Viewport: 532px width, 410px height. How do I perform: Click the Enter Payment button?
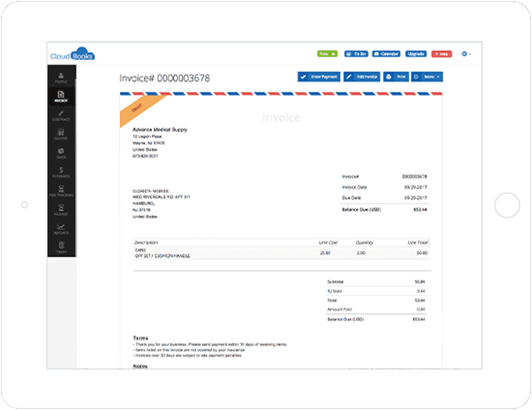coord(319,77)
